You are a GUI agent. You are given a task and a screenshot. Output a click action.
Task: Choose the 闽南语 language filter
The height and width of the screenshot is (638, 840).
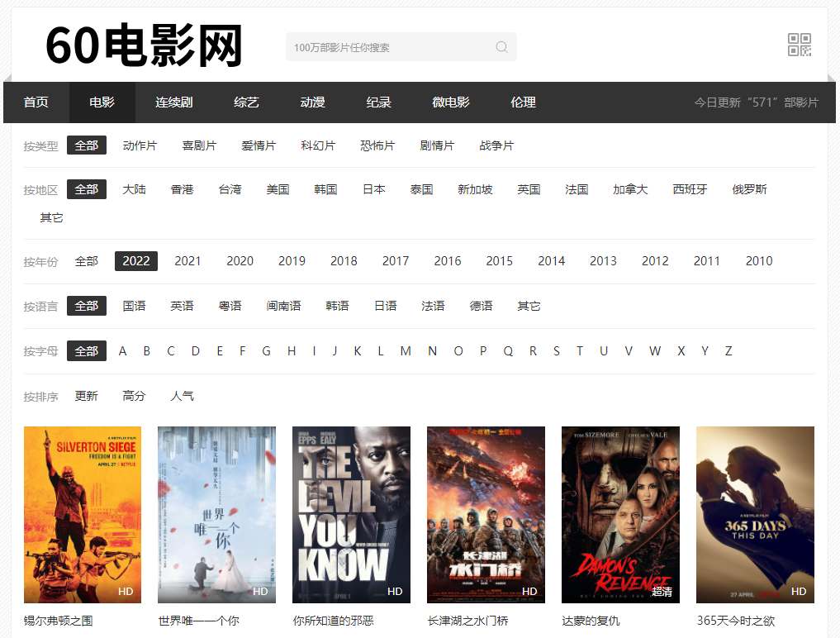[x=283, y=306]
